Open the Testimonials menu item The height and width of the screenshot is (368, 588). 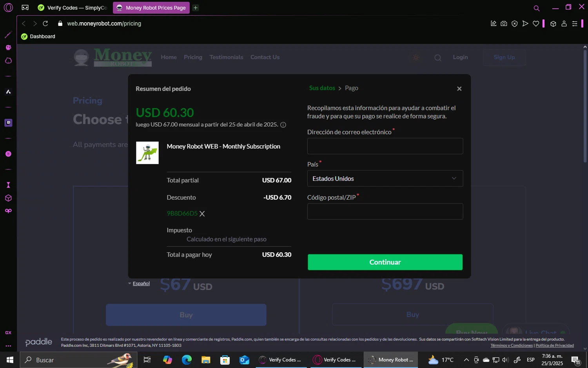click(x=226, y=57)
